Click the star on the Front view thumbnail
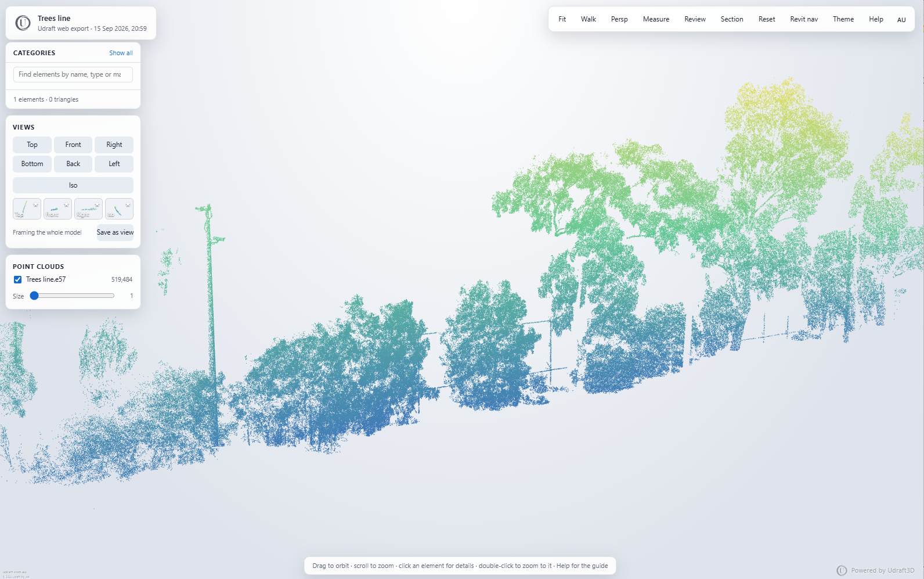Image resolution: width=924 pixels, height=579 pixels. click(x=66, y=205)
